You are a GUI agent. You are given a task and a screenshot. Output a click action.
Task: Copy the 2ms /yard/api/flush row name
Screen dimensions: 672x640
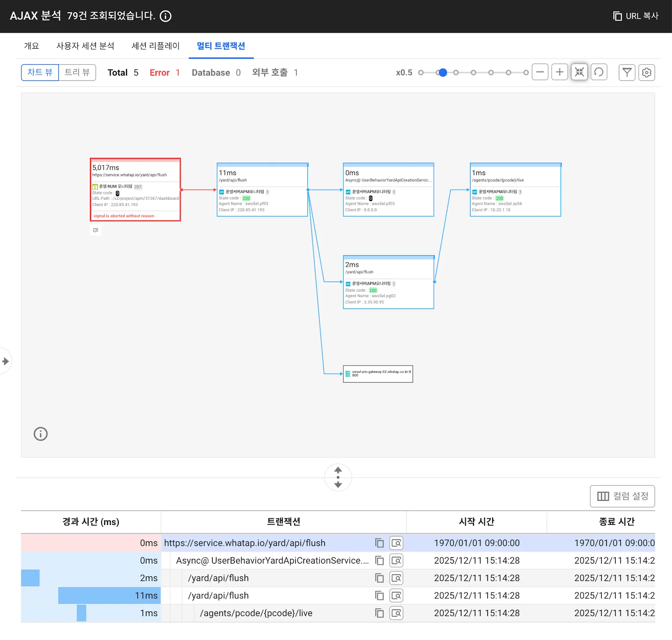tap(379, 578)
